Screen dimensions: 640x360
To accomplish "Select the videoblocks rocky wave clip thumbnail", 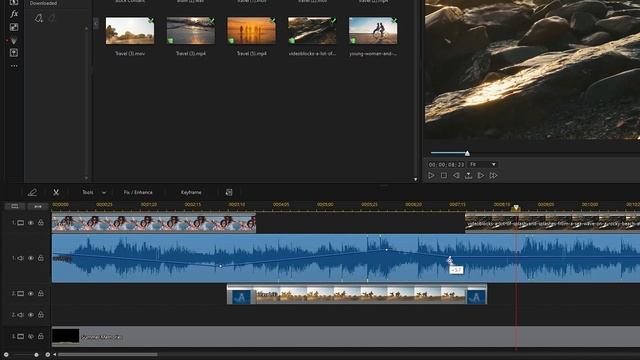I will pyautogui.click(x=312, y=31).
